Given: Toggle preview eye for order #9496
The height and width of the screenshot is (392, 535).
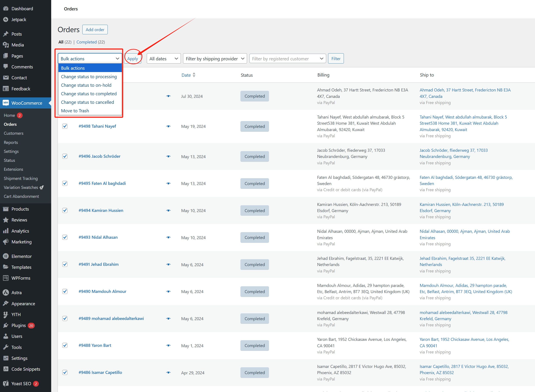Looking at the screenshot, I should coord(168,156).
